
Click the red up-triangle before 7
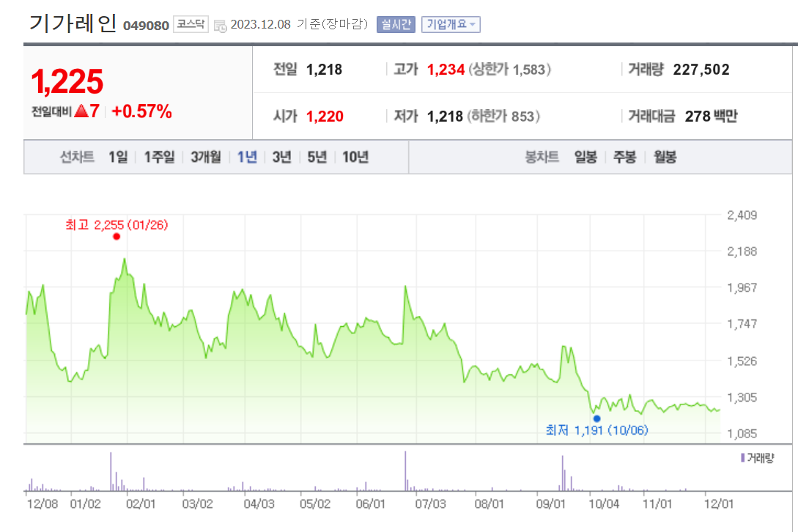(81, 111)
